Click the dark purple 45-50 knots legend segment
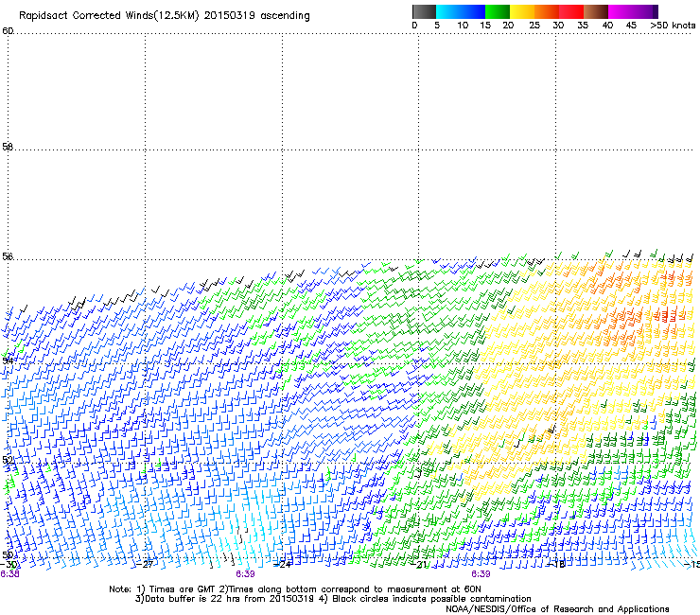Screen dimensions: 700x615 pyautogui.click(x=645, y=11)
